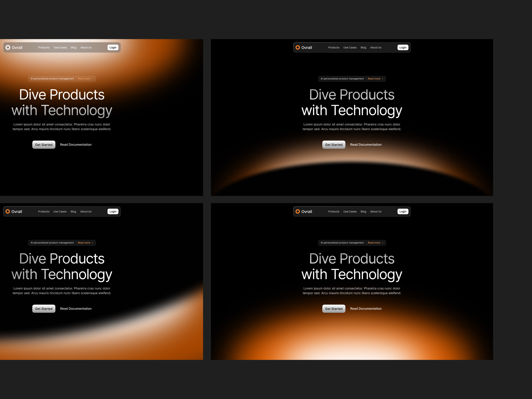The image size is (532, 399).
Task: Select the with Technology headline in the top-right mockup
Action: tap(352, 111)
